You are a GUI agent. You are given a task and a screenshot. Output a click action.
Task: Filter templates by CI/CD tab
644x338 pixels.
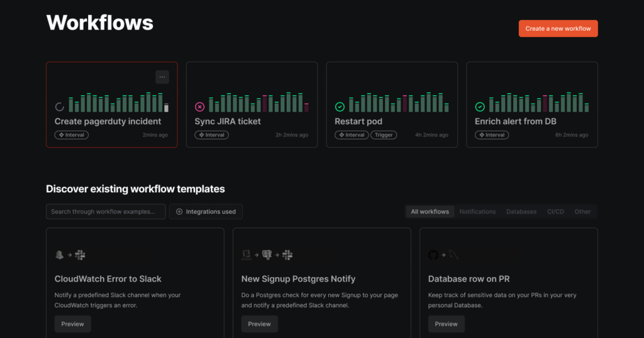pyautogui.click(x=555, y=212)
